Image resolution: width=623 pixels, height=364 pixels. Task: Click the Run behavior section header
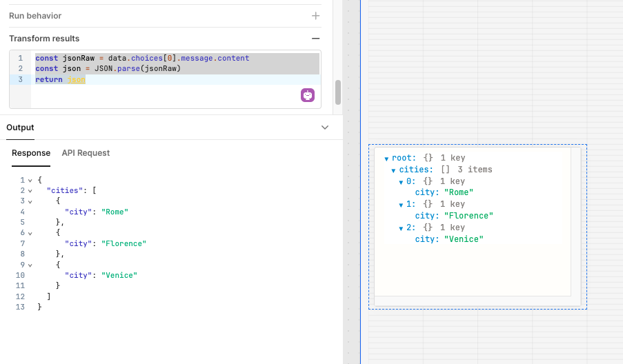[35, 16]
